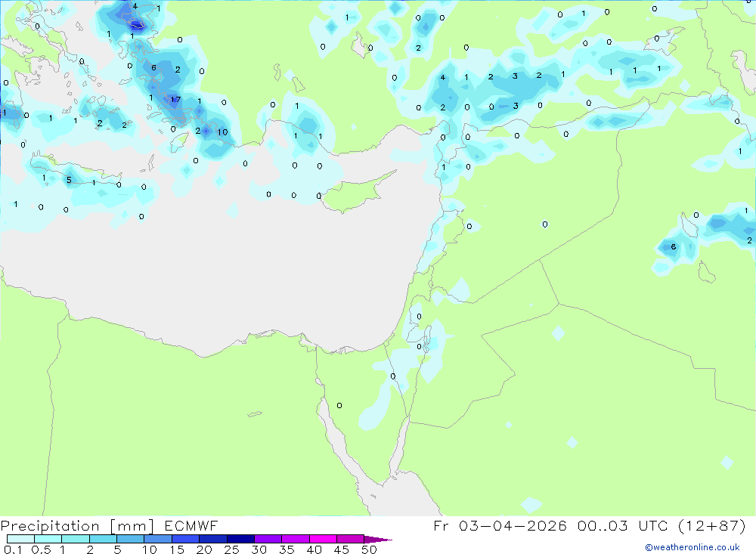Click the '00..03 UTC' time text
Image resolution: width=756 pixels, height=554 pixels.
click(622, 525)
